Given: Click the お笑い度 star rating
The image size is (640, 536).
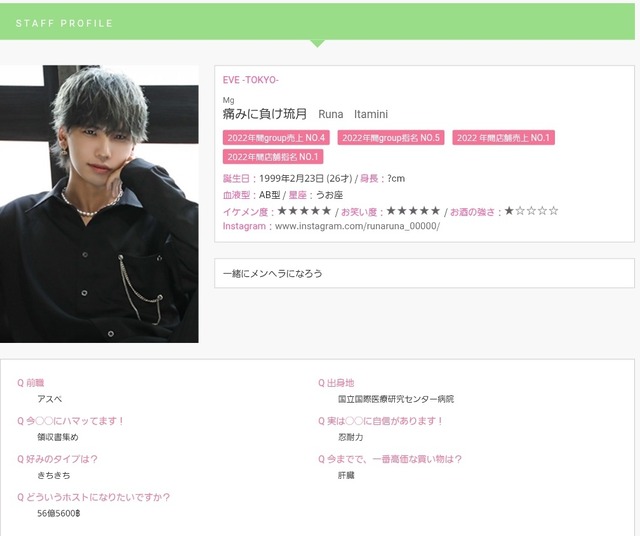Looking at the screenshot, I should pos(413,211).
